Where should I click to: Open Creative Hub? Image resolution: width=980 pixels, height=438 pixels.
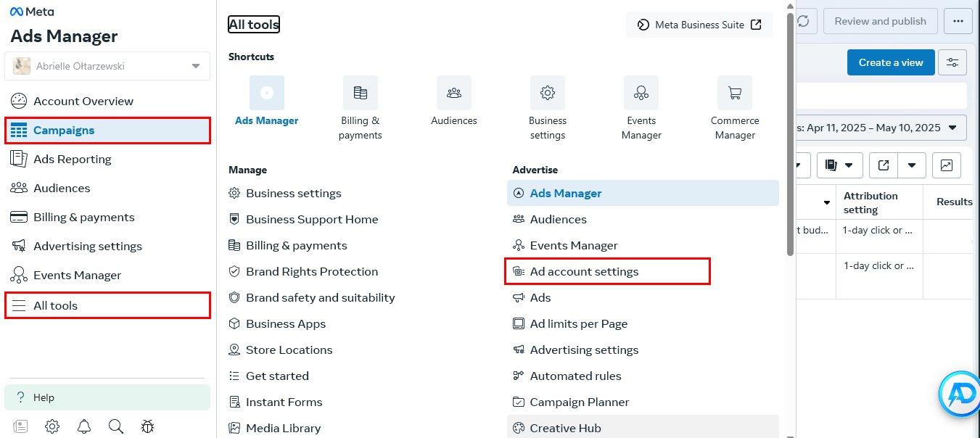(643, 428)
